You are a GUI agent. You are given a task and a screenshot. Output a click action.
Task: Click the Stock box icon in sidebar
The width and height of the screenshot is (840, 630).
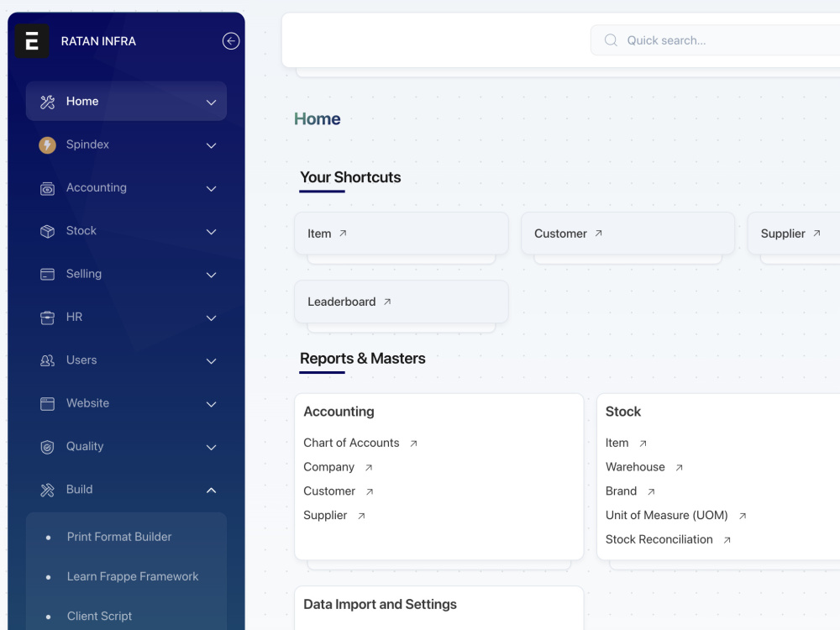click(x=47, y=232)
